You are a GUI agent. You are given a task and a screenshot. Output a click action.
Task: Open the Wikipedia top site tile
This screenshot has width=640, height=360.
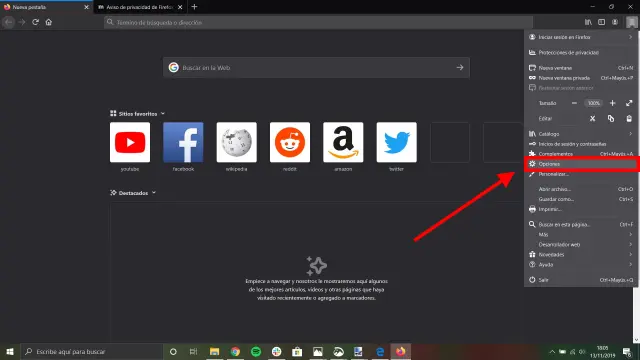237,142
